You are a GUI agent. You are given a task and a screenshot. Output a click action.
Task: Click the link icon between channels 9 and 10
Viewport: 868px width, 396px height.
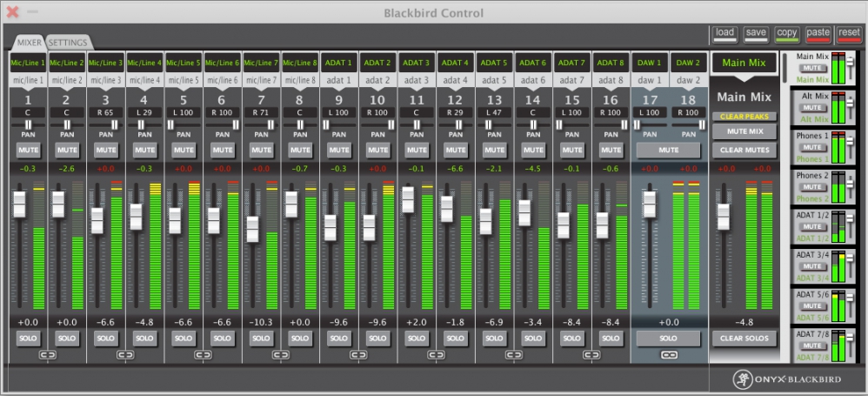tap(358, 354)
